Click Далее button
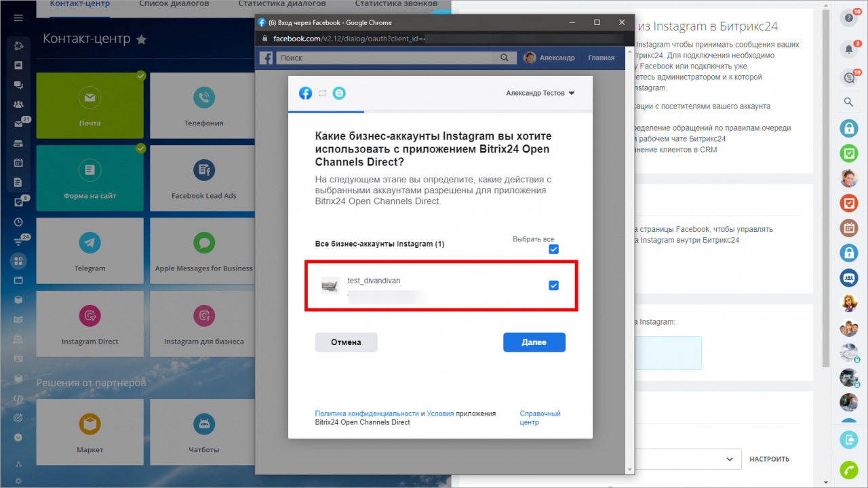This screenshot has height=488, width=868. coord(534,342)
